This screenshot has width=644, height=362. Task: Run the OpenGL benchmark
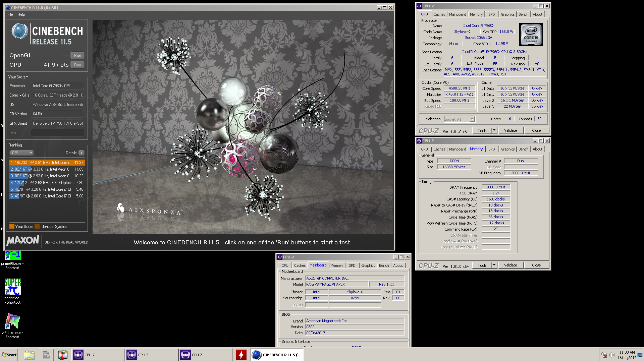tap(77, 56)
